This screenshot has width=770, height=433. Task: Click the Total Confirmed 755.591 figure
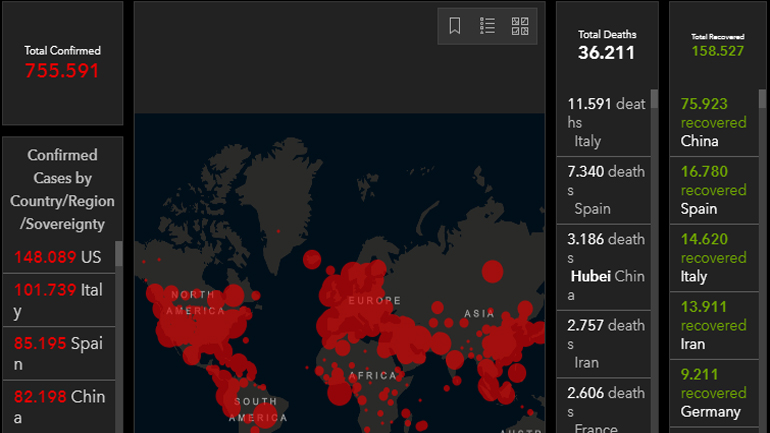(62, 70)
